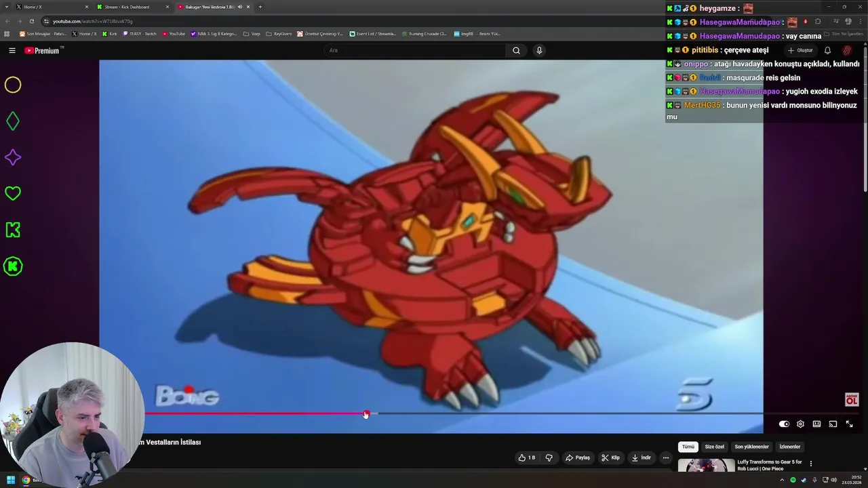Open the Chrome three-dot menu
The width and height of the screenshot is (868, 488).
click(861, 21)
